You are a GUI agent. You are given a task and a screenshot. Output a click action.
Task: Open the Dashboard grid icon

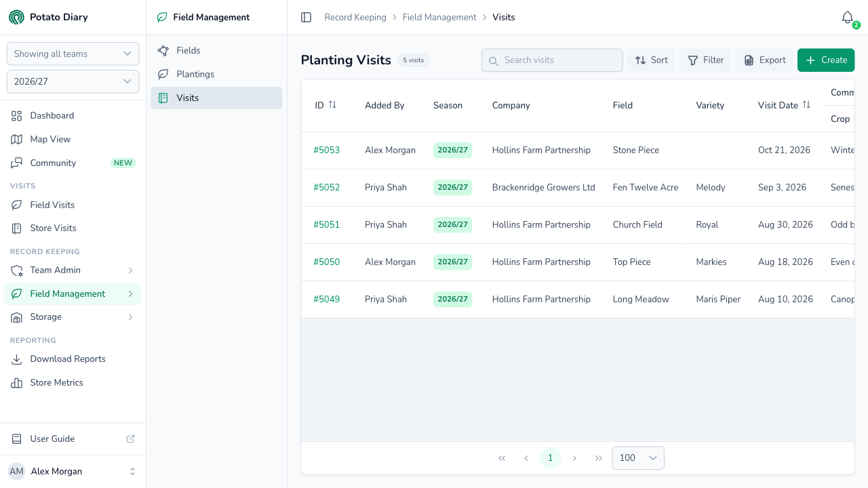[x=17, y=116]
